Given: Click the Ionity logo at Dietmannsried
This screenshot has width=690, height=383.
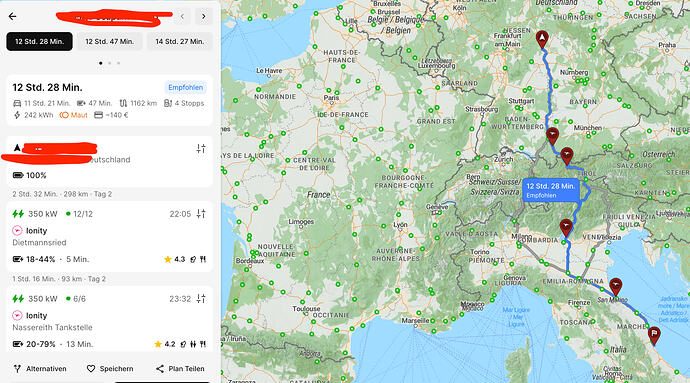Looking at the screenshot, I should click(17, 230).
